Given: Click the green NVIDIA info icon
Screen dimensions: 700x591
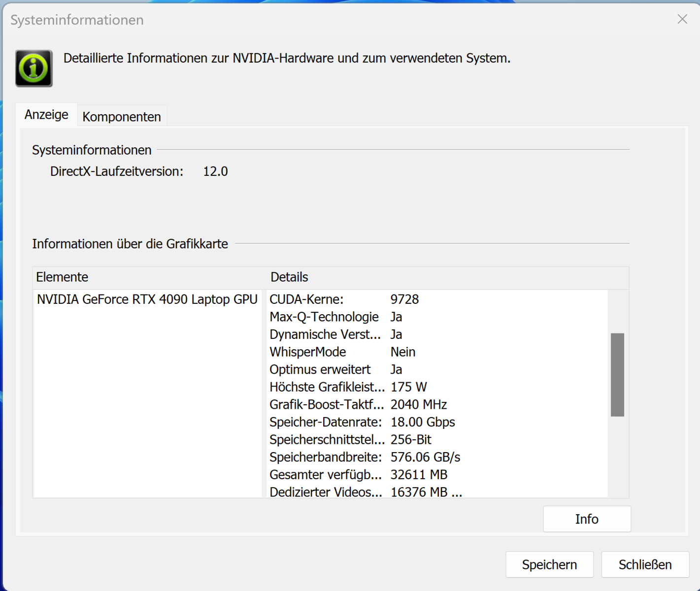Looking at the screenshot, I should pyautogui.click(x=33, y=68).
